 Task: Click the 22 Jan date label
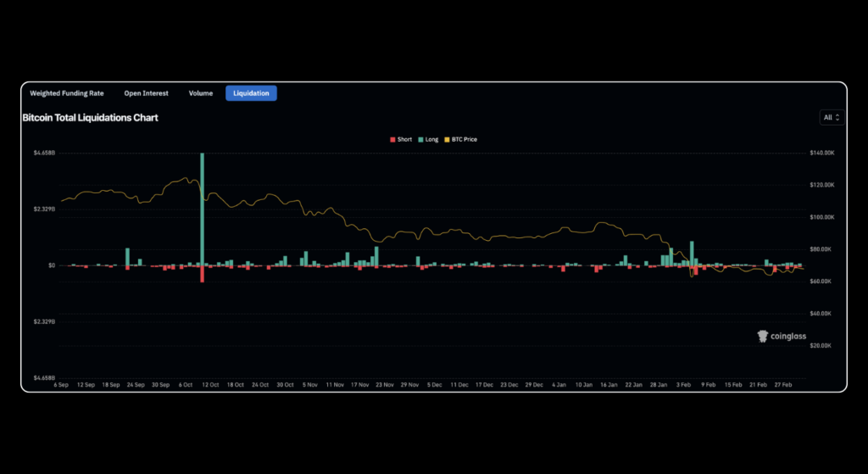634,384
